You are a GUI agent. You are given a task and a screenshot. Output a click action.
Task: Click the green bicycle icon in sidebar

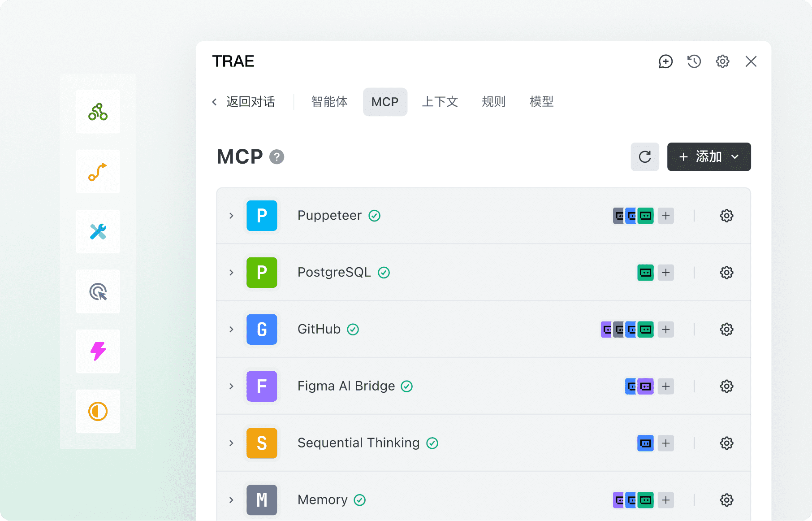(98, 112)
